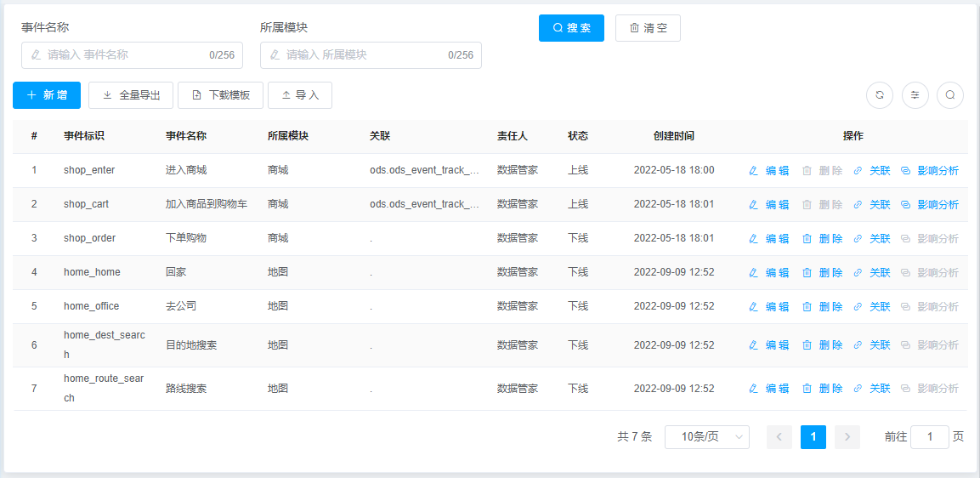Click the circular refresh icon above table
The image size is (980, 478).
coord(880,95)
